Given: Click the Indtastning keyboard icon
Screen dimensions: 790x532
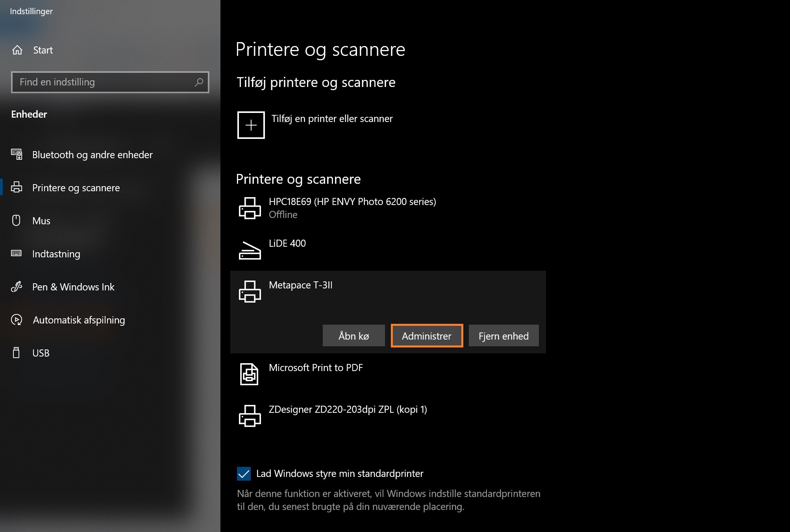Looking at the screenshot, I should 16,253.
